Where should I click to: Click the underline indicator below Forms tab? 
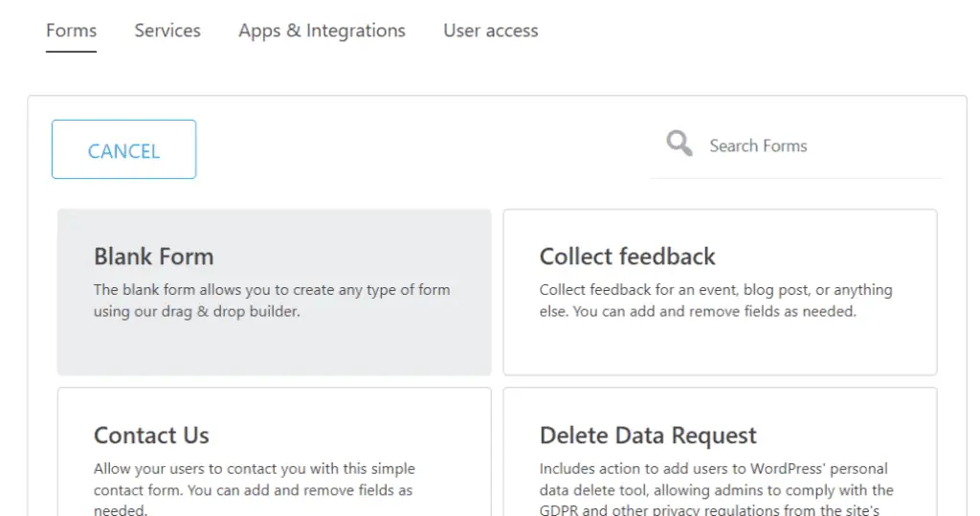[x=71, y=51]
